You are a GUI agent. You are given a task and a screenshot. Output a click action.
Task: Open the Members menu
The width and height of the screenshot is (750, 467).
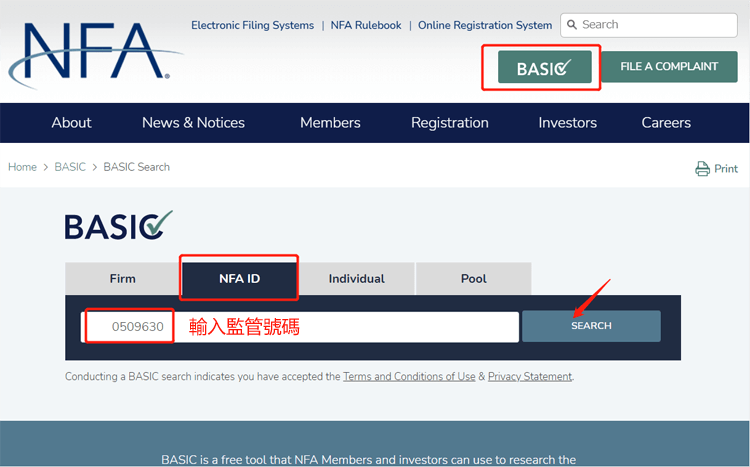pos(330,123)
